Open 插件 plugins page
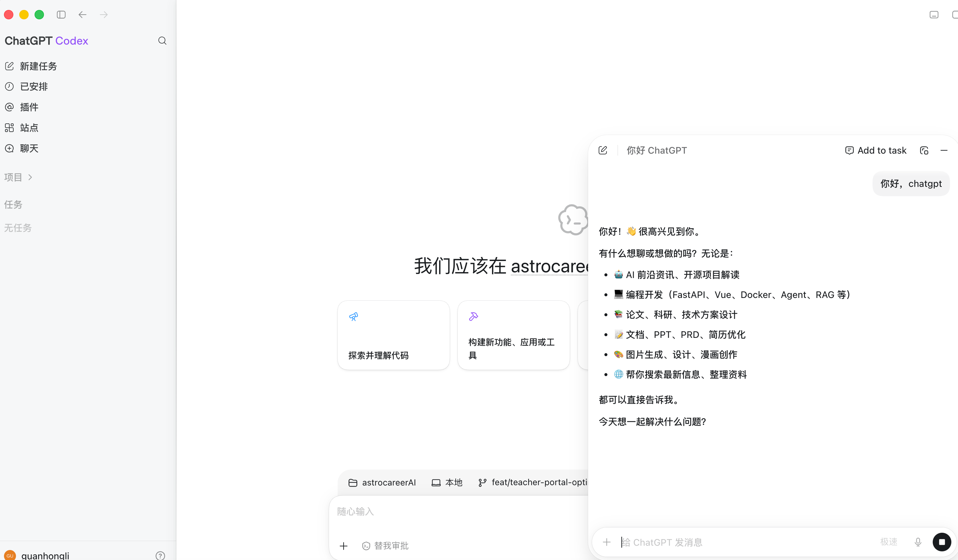 22,107
